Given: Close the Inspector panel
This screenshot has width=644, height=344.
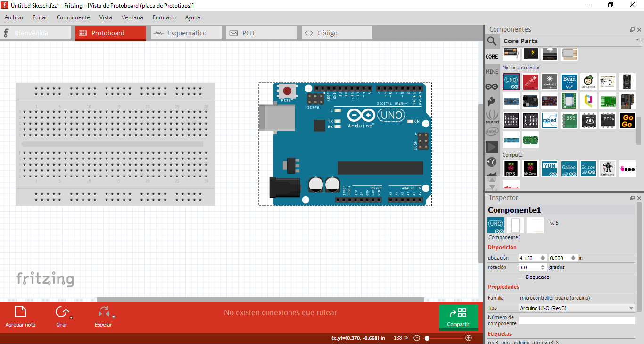Looking at the screenshot, I should [x=639, y=198].
